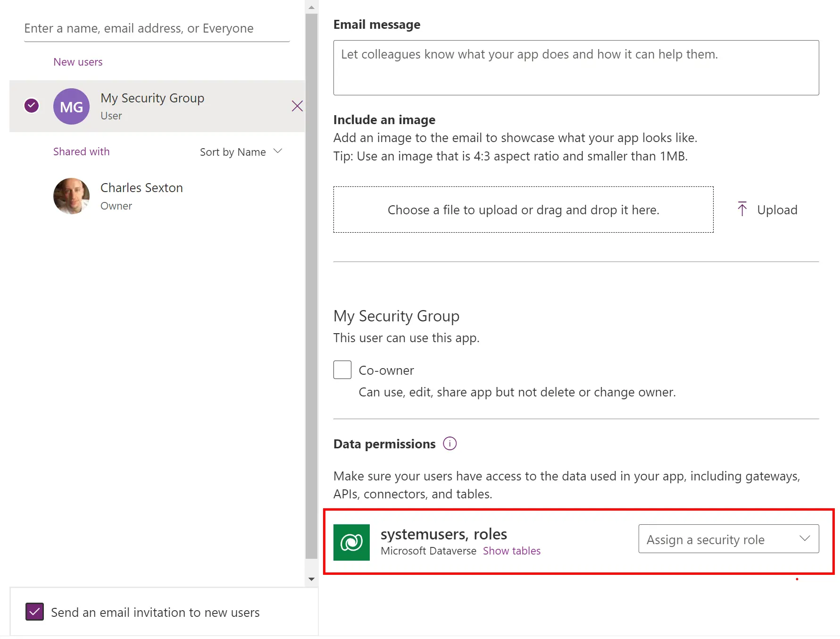
Task: Click Charles Sexton's profile photo
Action: pos(71,196)
